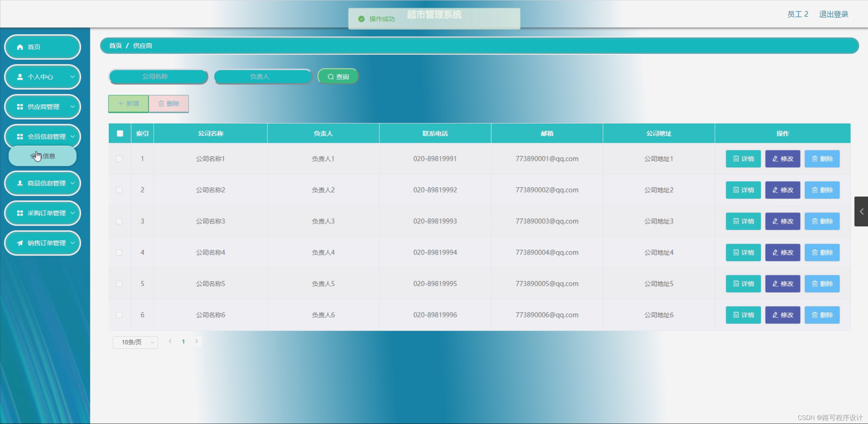868x424 pixels.
Task: Open the 10条/页 page size dropdown
Action: tap(135, 342)
